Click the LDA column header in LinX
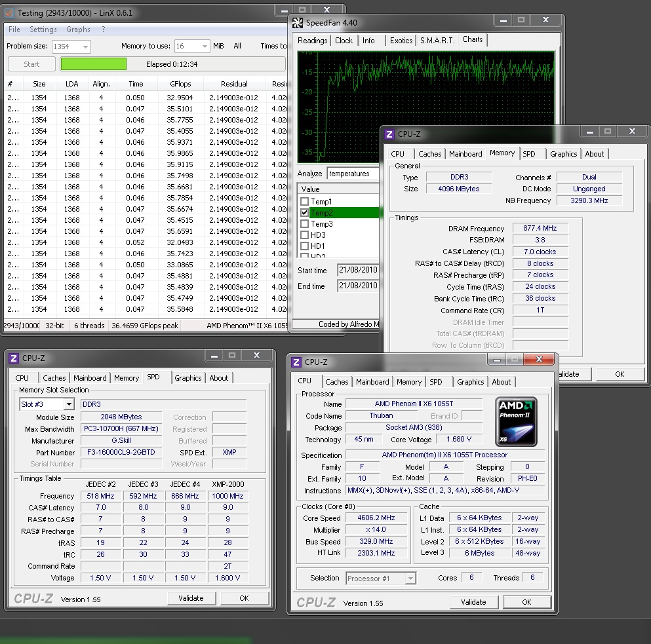Image resolution: width=651 pixels, height=644 pixels. tap(72, 84)
